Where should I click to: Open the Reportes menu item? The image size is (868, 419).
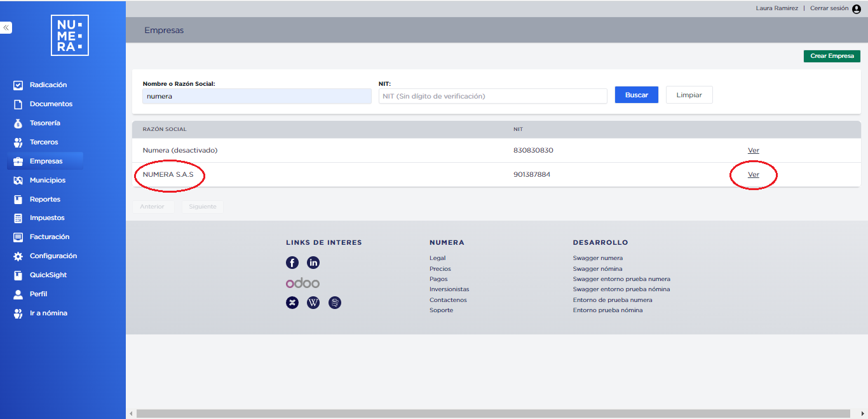tap(45, 200)
